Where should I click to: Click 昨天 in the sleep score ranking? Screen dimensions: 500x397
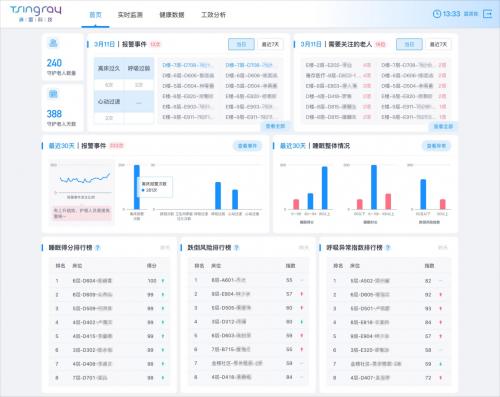[165, 248]
